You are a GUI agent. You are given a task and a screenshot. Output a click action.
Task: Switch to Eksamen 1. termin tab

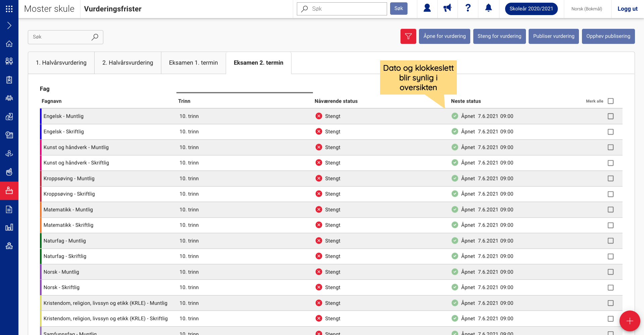coord(194,63)
